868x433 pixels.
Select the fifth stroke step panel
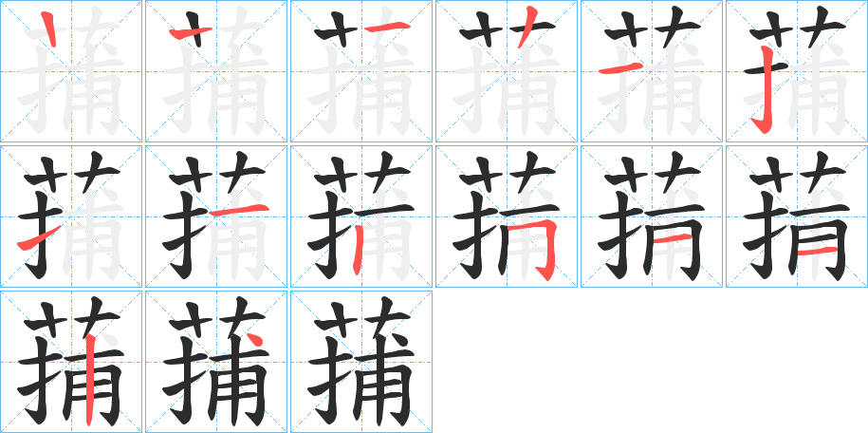652,71
